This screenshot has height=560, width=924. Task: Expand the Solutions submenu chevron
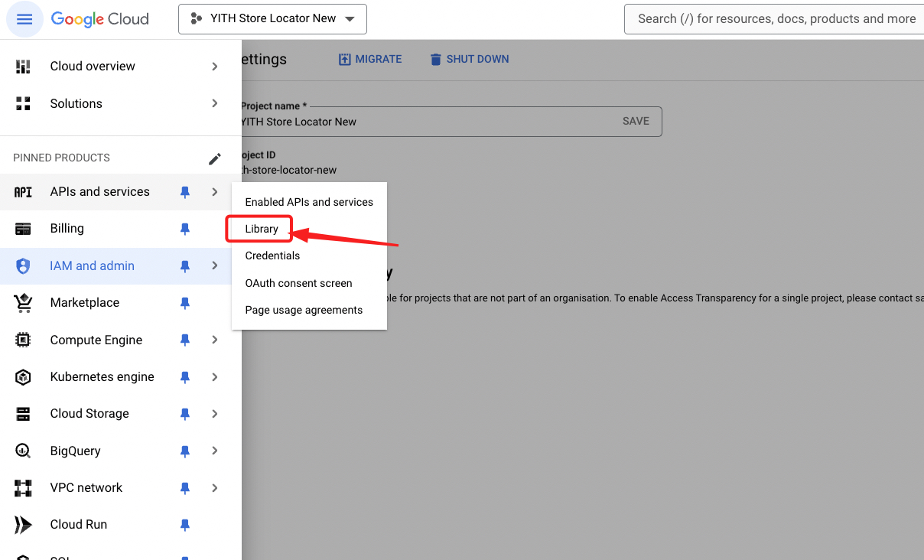[x=215, y=103]
